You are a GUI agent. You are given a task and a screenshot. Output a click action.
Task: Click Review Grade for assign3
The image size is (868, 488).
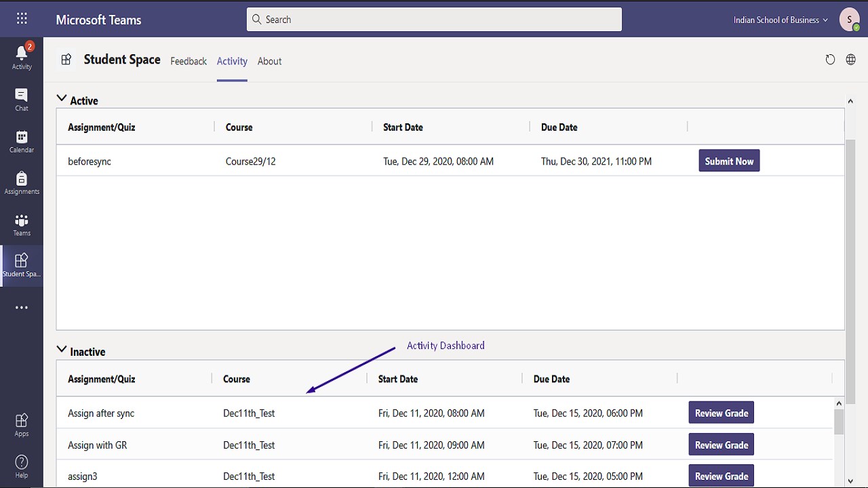(722, 476)
